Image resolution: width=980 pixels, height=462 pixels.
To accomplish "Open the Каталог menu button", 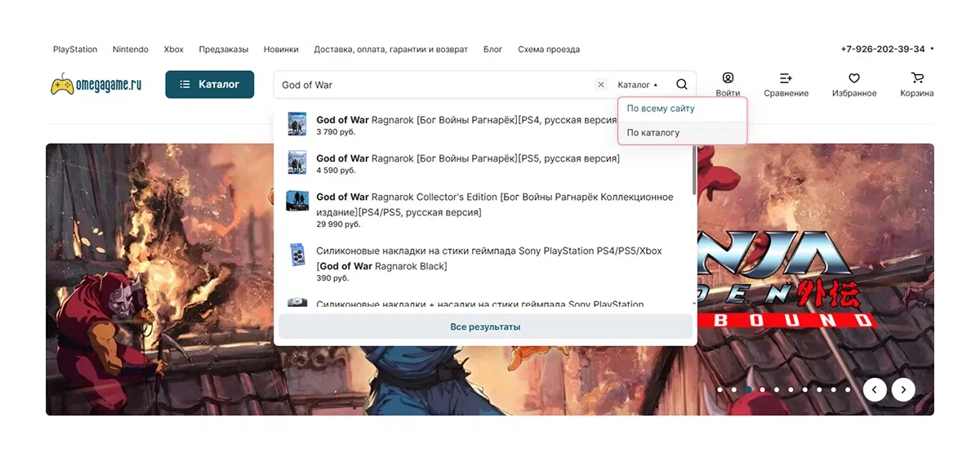I will tap(210, 84).
